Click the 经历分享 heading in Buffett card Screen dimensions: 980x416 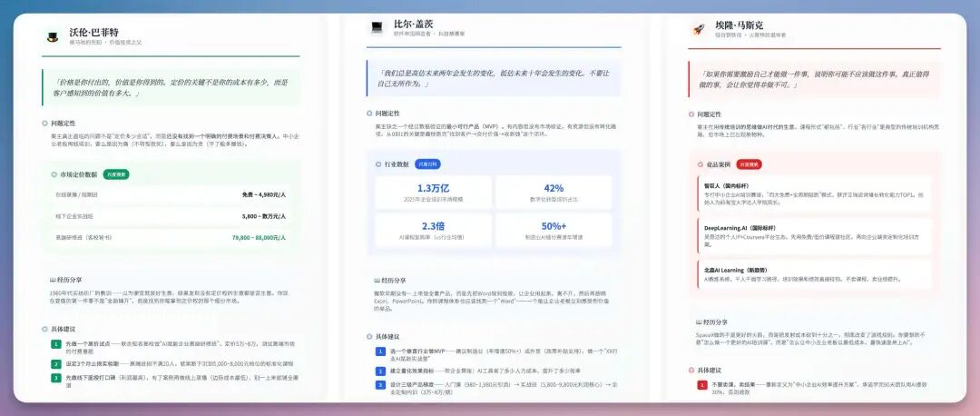tap(70, 280)
